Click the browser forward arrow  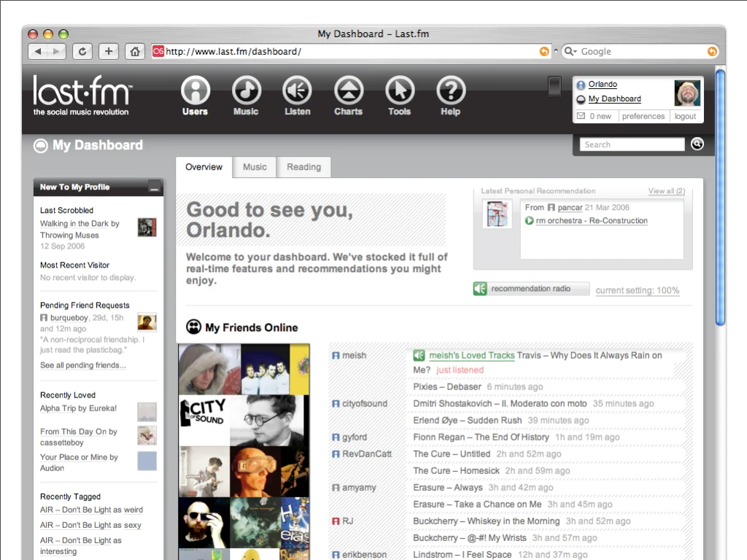click(x=56, y=52)
